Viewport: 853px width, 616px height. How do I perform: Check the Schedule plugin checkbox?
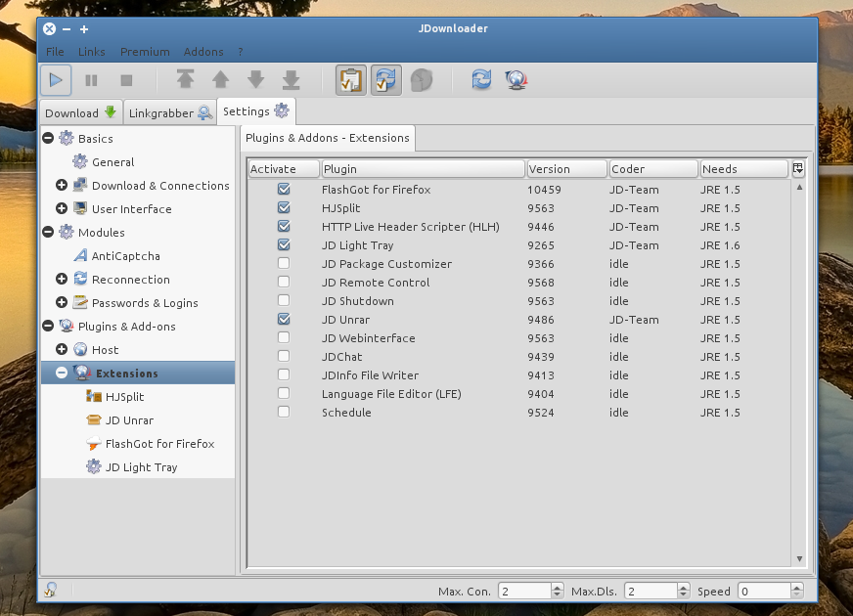pos(284,412)
